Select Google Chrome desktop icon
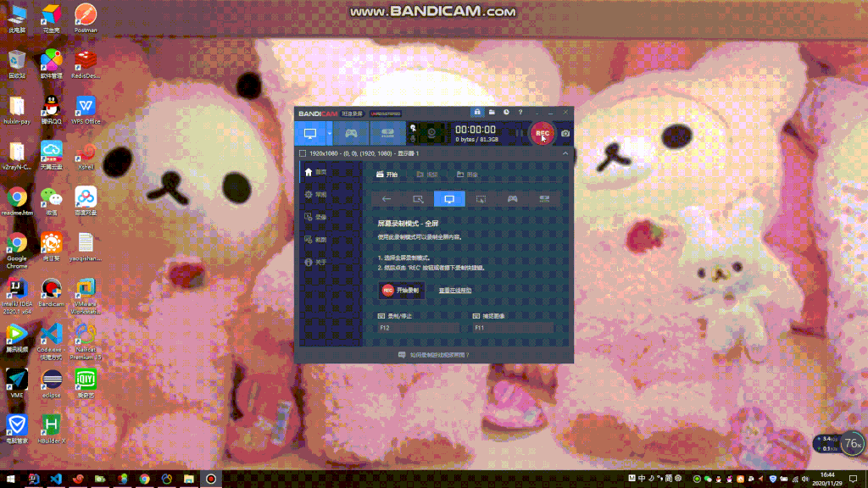Viewport: 868px width, 488px height. pyautogui.click(x=17, y=251)
